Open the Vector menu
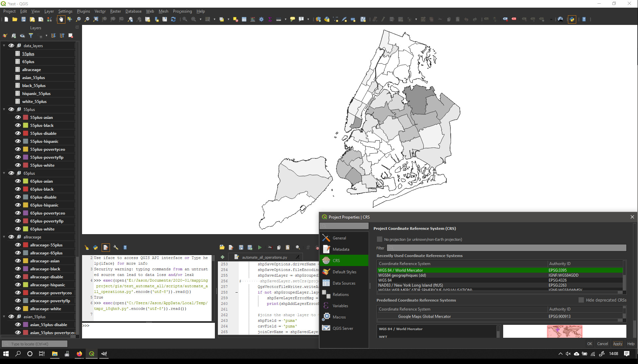Image resolution: width=638 pixels, height=364 pixels. [x=100, y=11]
